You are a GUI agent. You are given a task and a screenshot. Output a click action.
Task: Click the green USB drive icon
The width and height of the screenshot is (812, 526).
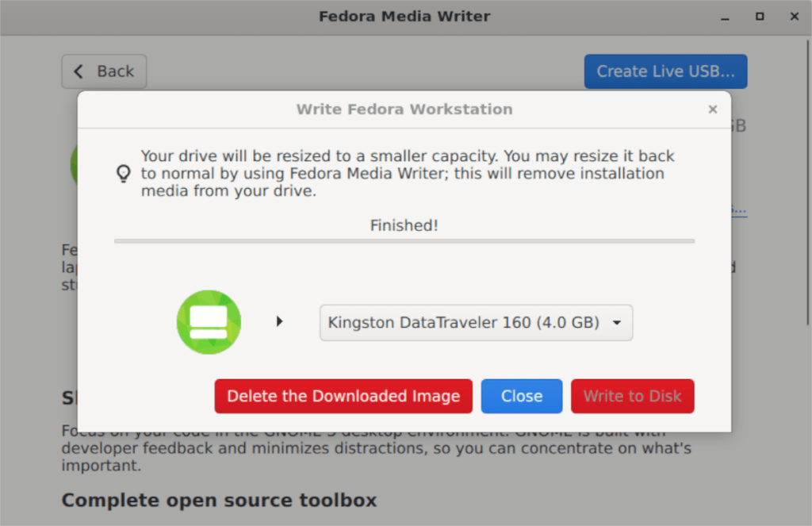pyautogui.click(x=208, y=321)
